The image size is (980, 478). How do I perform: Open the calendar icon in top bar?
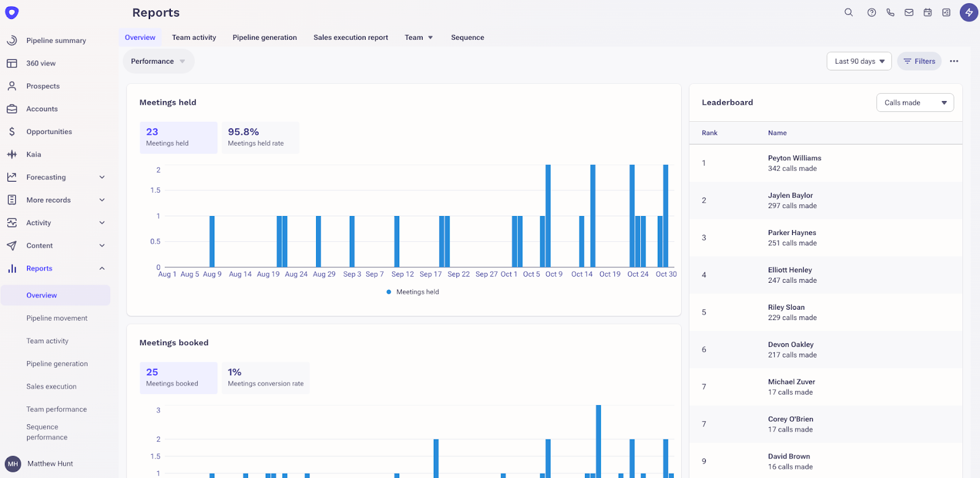coord(928,12)
